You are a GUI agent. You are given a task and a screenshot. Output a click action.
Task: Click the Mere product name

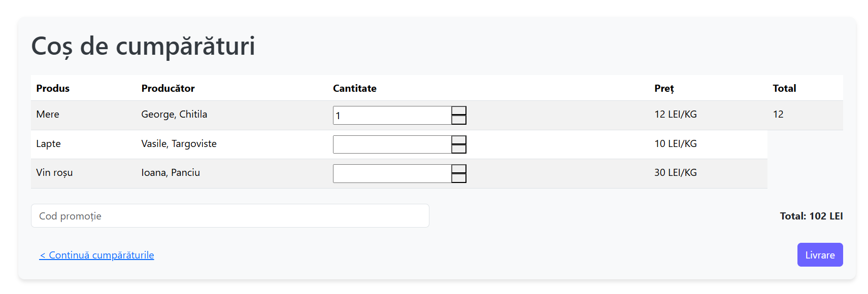click(x=48, y=114)
